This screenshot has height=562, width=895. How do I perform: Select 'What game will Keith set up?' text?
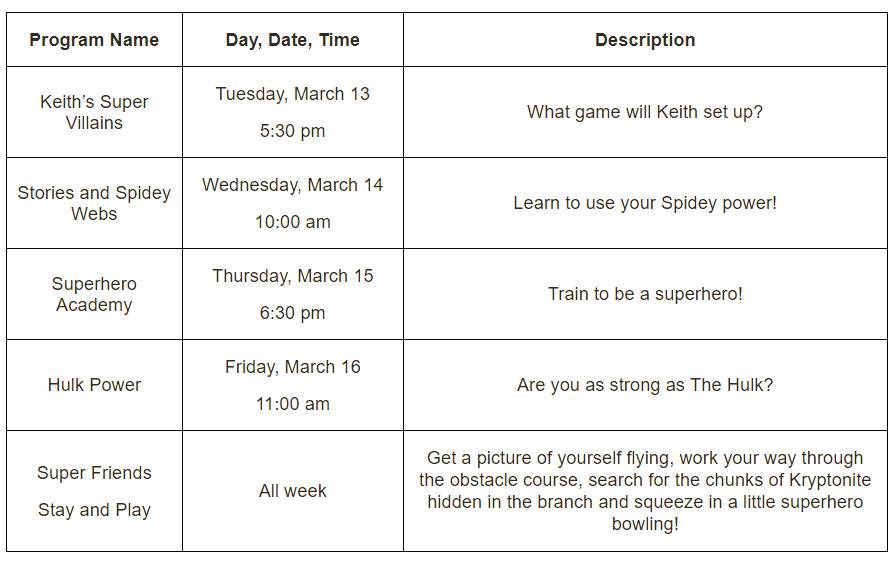tap(645, 112)
